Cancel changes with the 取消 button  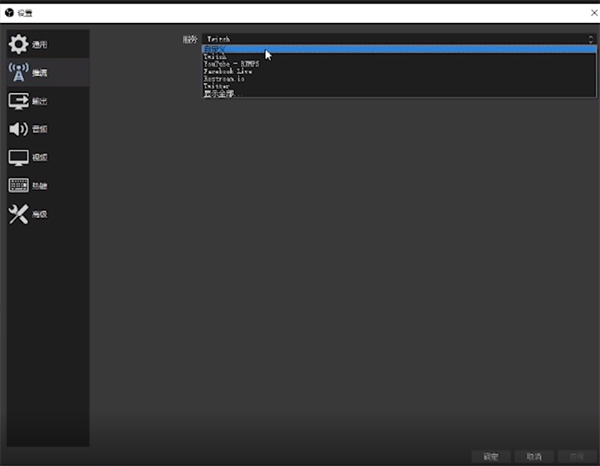(533, 456)
